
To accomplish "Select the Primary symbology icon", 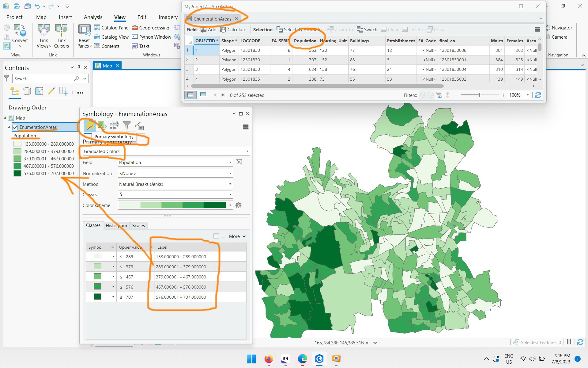I will click(90, 126).
